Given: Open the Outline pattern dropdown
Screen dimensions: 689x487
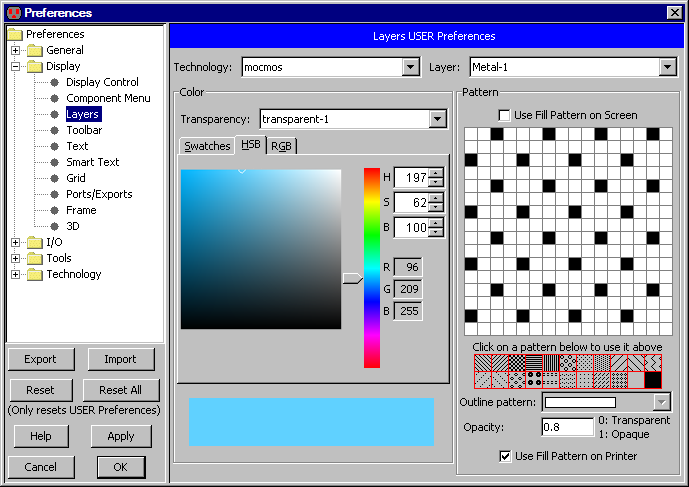Looking at the screenshot, I should tap(662, 402).
